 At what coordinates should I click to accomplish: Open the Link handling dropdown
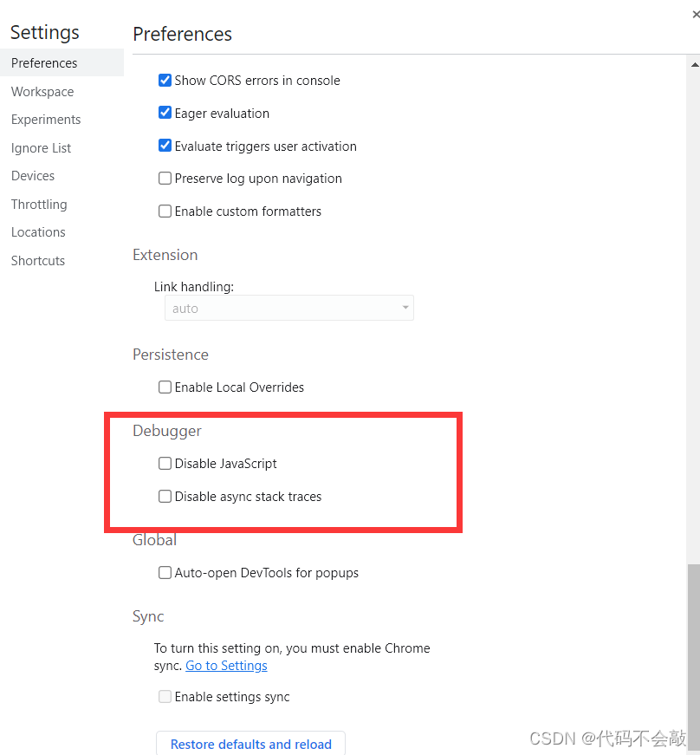pos(288,309)
